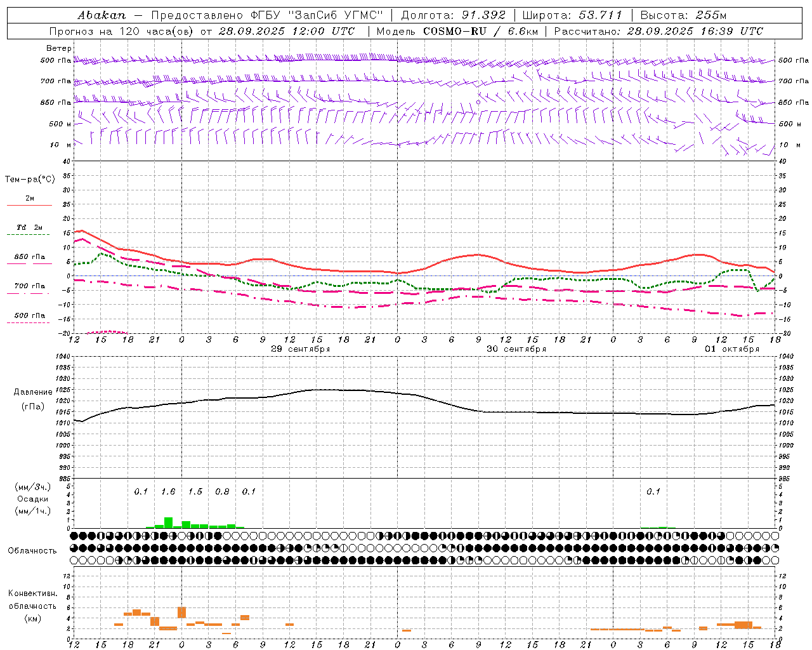Click the 'Рассчитано: 28.09.2025 16:39 UTC' timestamp

tap(658, 31)
